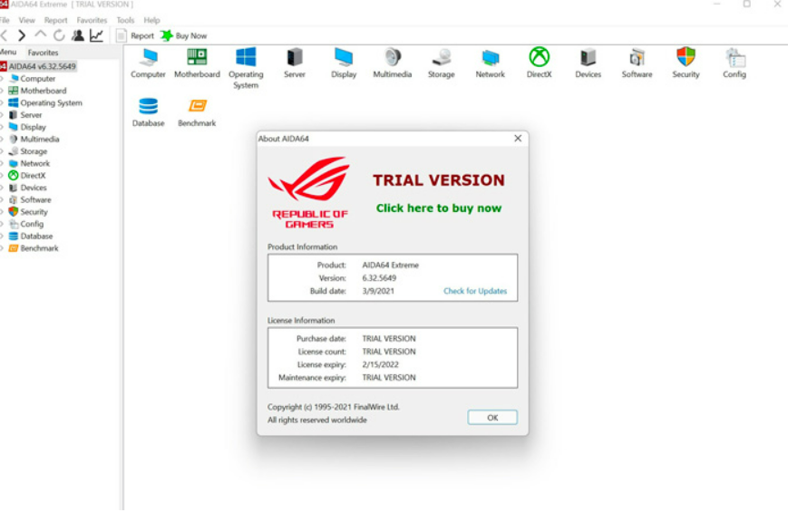Screen dimensions: 807x532
Task: Select DirectX in the sidebar tree
Action: coord(33,176)
